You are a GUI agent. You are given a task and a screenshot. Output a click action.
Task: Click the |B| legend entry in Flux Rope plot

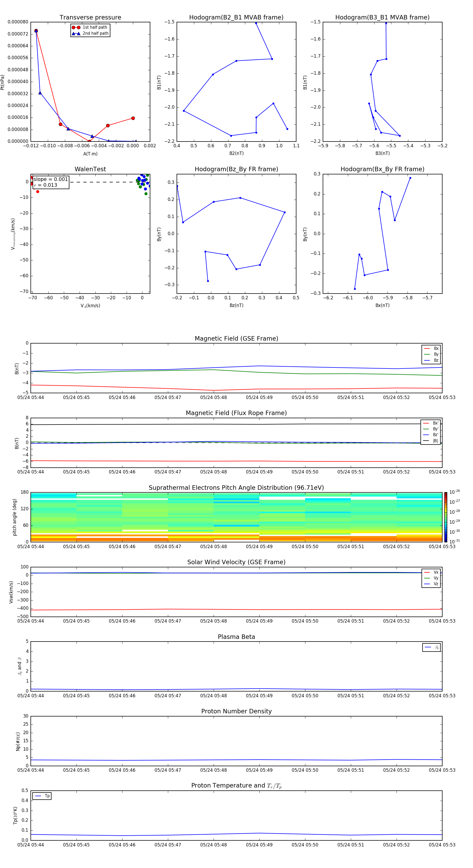[x=431, y=441]
